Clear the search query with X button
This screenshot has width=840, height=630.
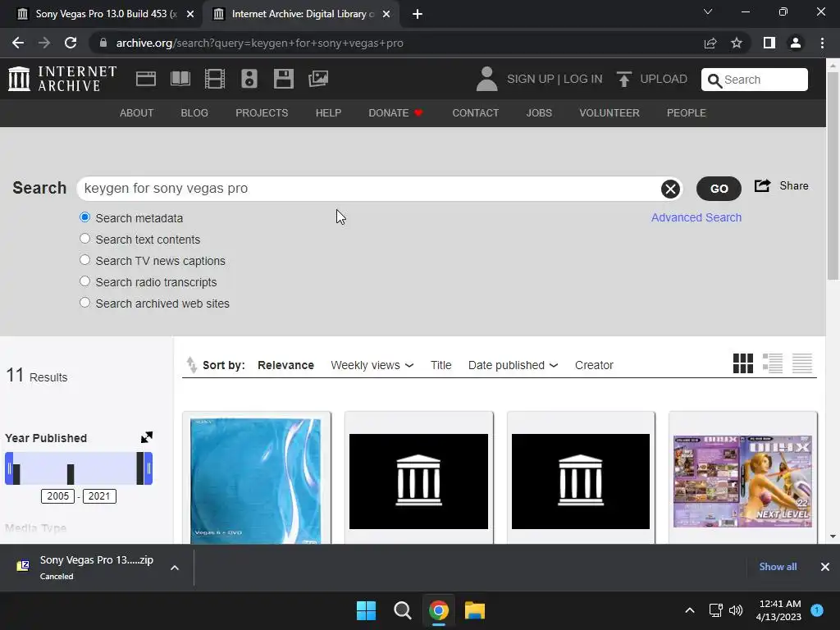(670, 189)
